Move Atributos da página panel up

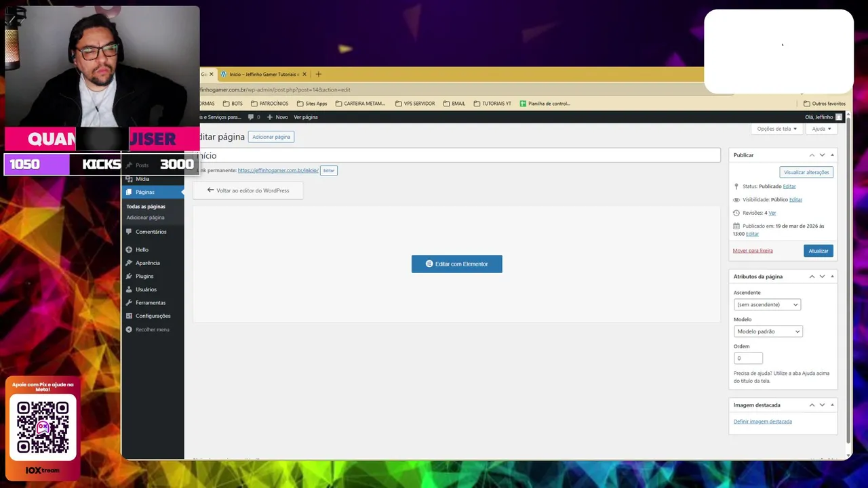pyautogui.click(x=812, y=277)
